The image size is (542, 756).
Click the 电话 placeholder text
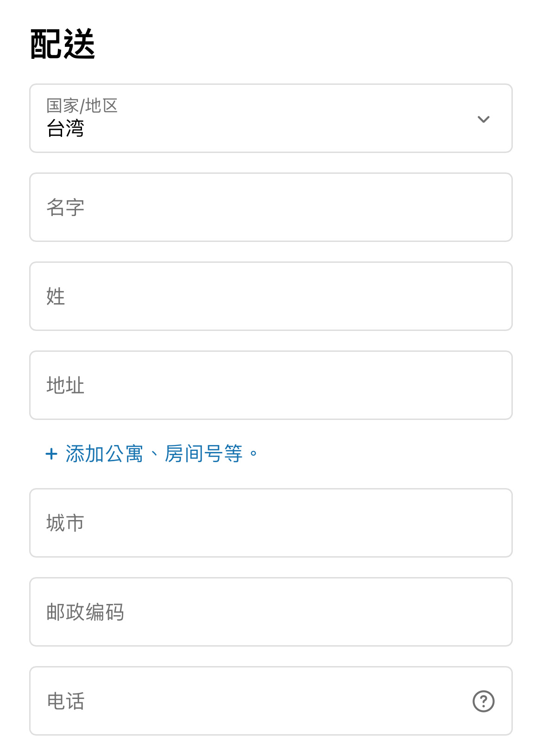click(65, 701)
